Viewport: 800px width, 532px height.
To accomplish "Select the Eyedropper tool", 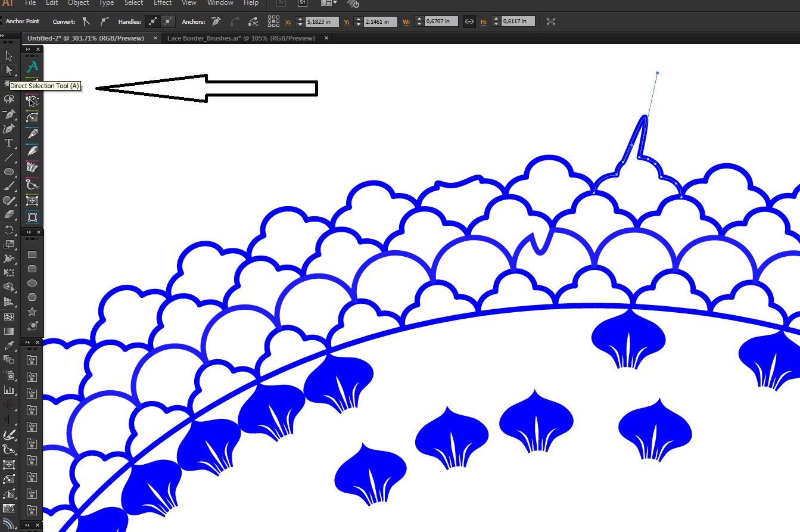I will (9, 346).
